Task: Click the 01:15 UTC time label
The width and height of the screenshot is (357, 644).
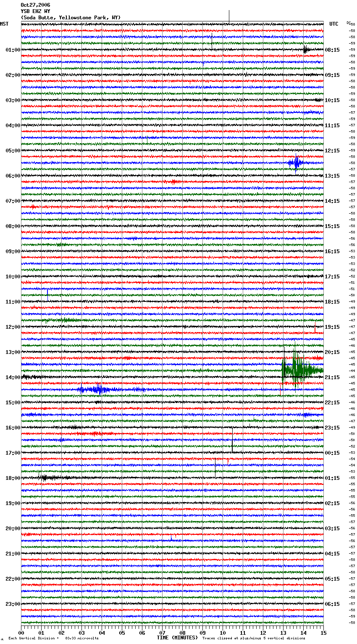Action: [332, 478]
